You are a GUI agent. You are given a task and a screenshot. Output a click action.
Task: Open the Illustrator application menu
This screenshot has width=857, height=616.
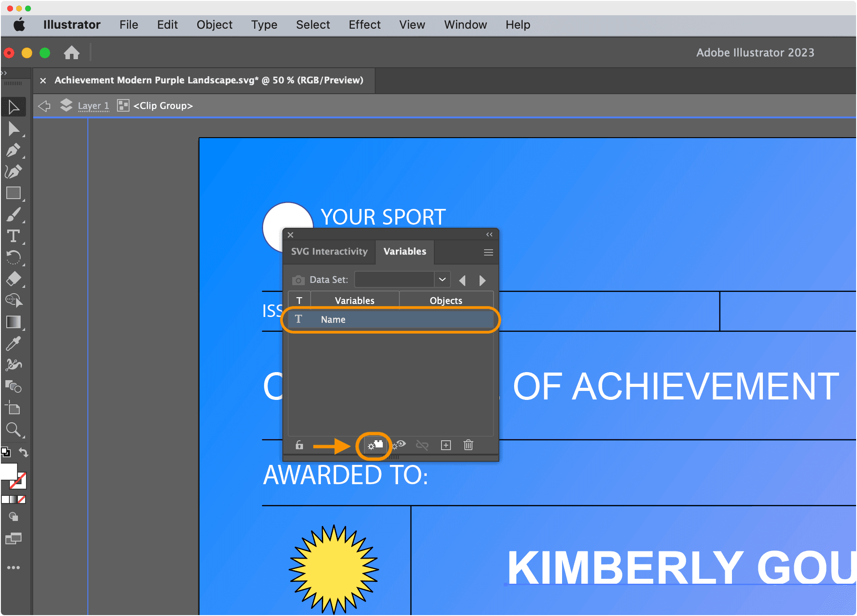tap(72, 25)
